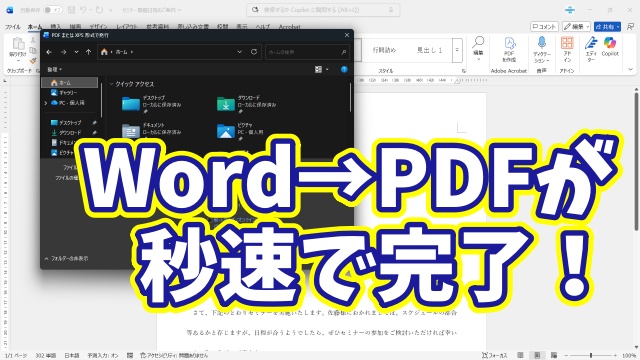Click the blue Help icon in the dialog

pyautogui.click(x=344, y=69)
